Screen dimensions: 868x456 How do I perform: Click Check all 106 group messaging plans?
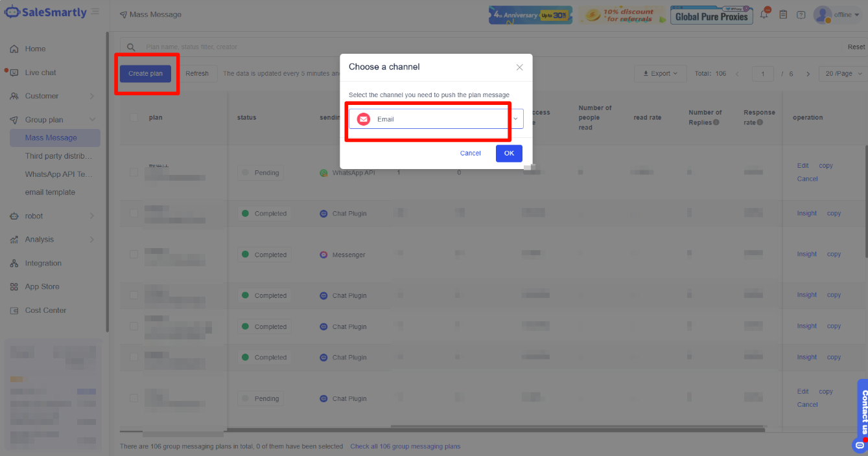pyautogui.click(x=405, y=446)
